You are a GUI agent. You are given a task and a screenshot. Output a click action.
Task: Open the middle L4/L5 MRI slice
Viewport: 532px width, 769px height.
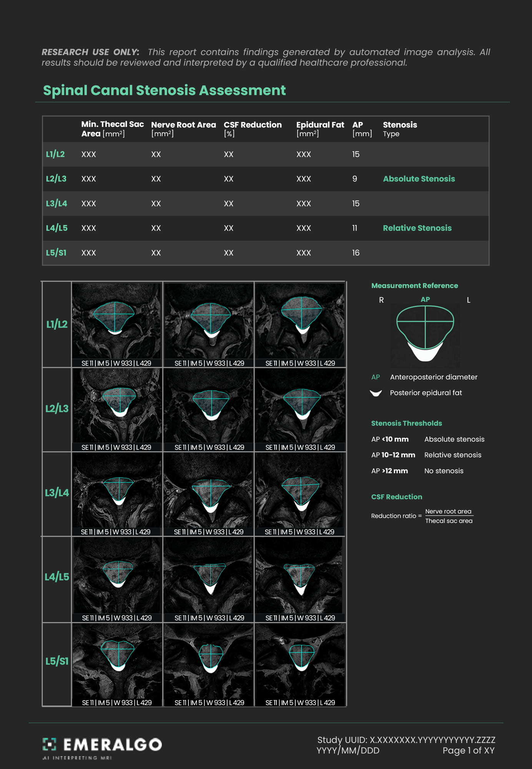209,579
